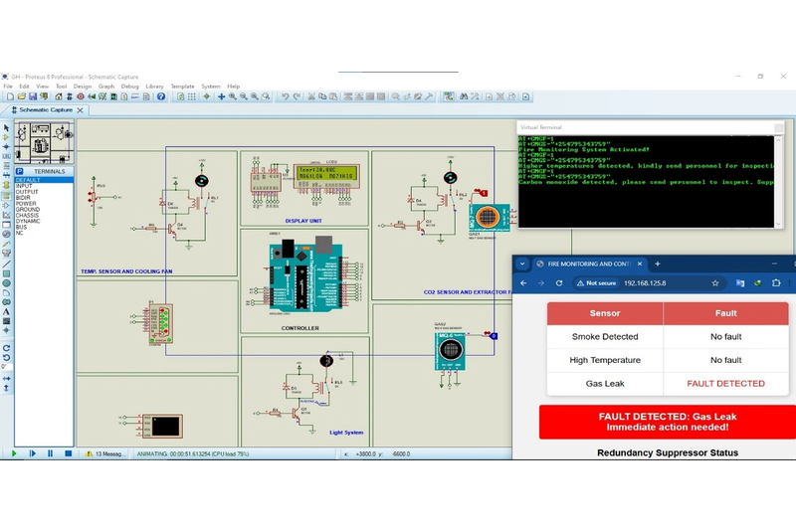Activate the Buses Mode tool
This screenshot has width=796, height=532.
6,175
